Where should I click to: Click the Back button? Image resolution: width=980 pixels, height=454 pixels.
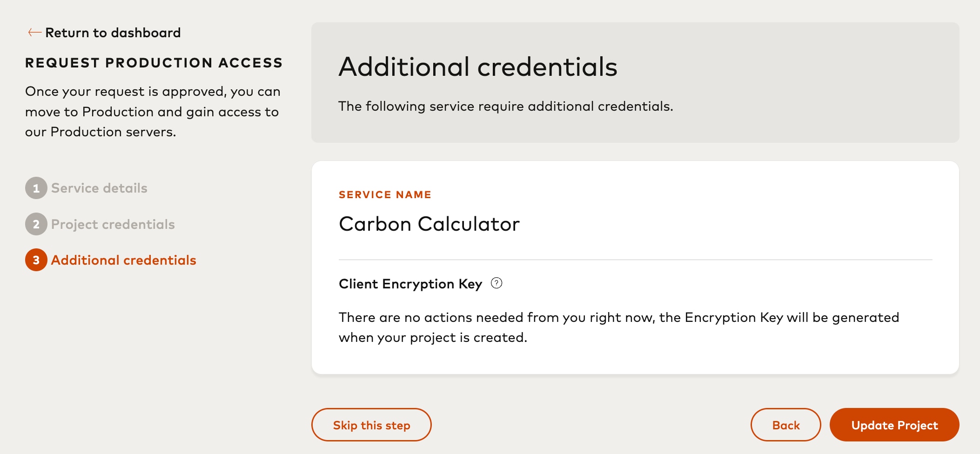(785, 425)
